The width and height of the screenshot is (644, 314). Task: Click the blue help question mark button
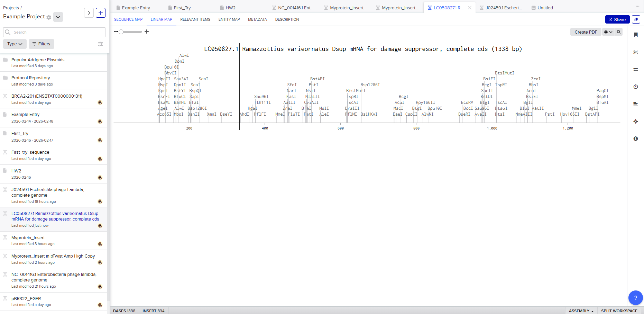tap(635, 298)
